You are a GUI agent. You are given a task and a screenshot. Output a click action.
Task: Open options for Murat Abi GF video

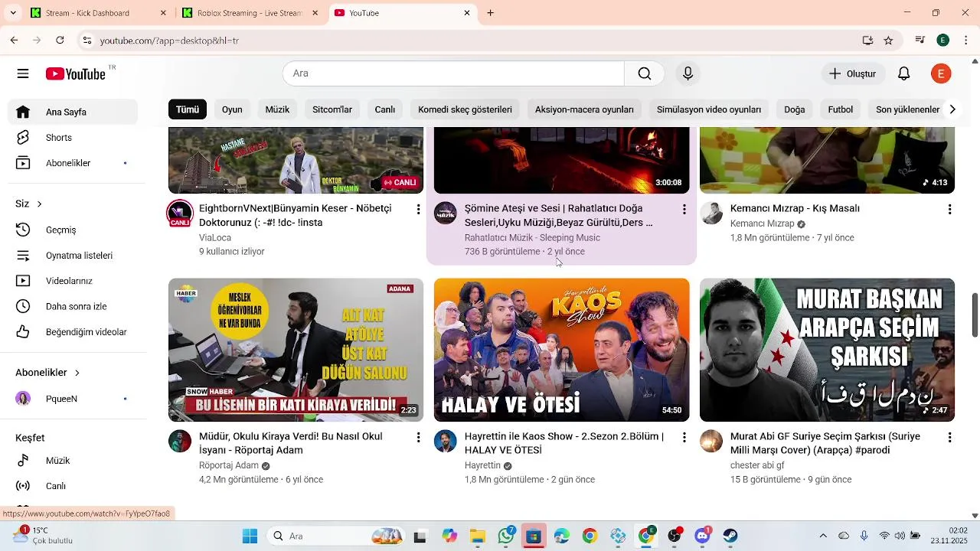tap(949, 438)
